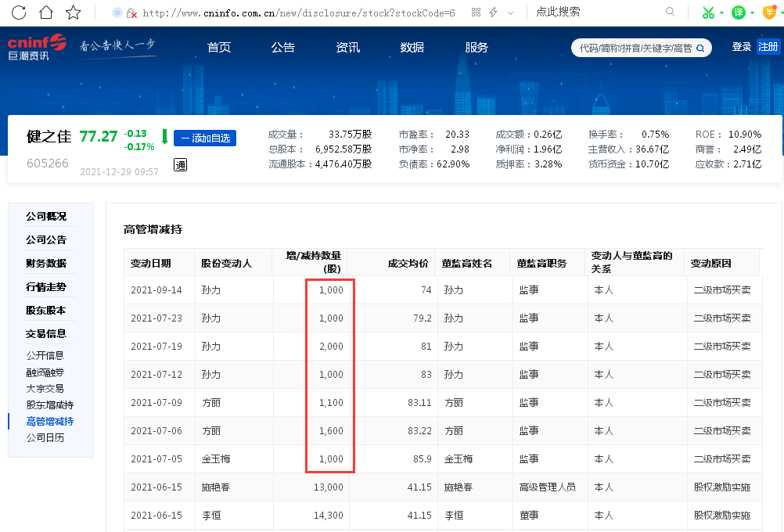Open the dropdown next to the scissors tool

click(x=721, y=13)
